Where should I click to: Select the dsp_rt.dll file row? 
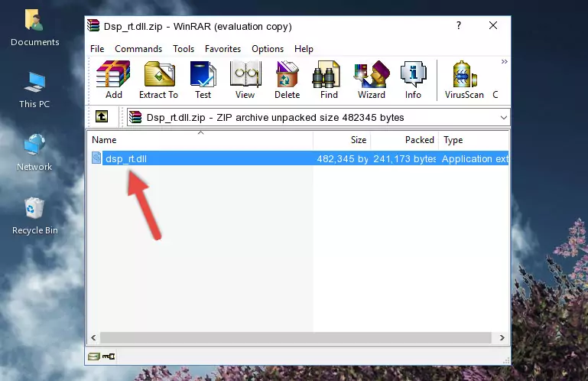coord(298,158)
